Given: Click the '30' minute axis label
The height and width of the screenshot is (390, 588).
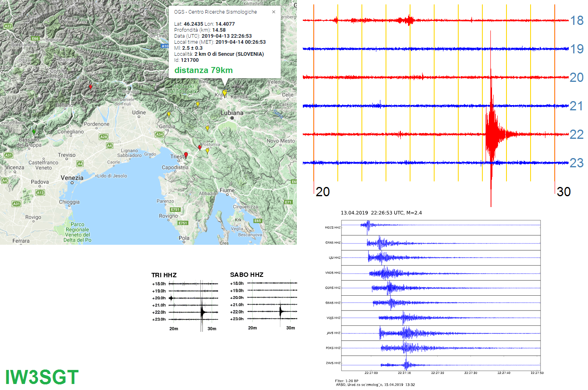Looking at the screenshot, I should point(563,192).
